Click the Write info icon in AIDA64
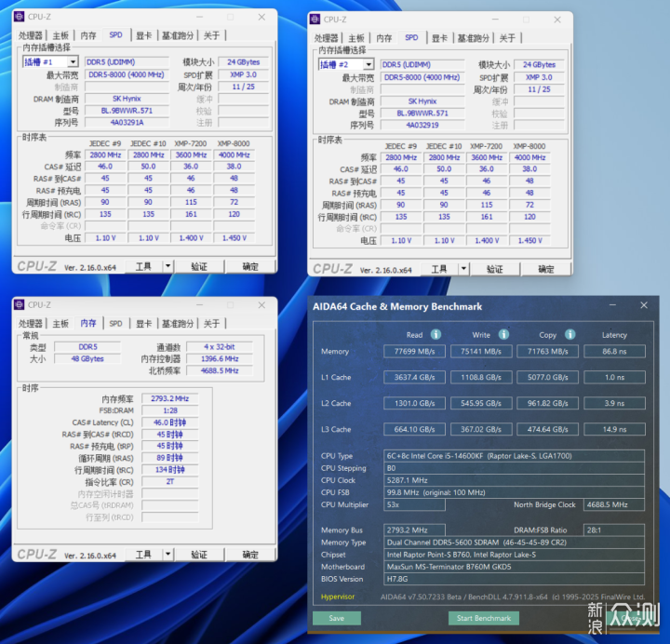670x644 pixels. click(x=503, y=334)
